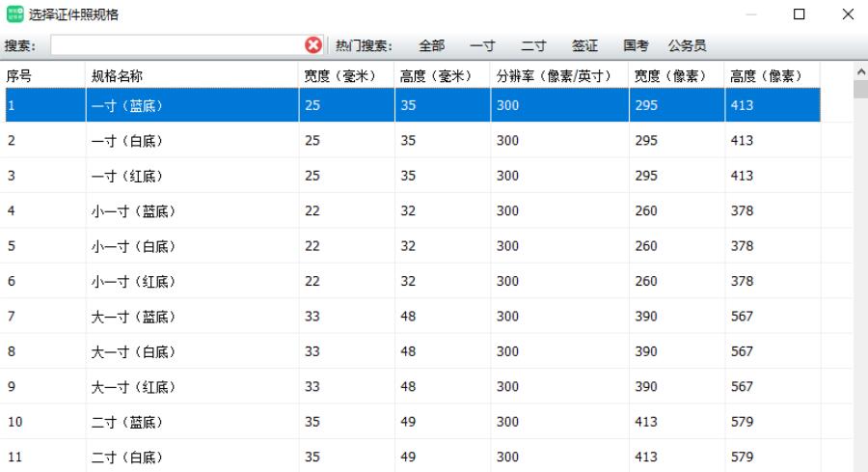Sort by 高度（像素）column header

[773, 75]
